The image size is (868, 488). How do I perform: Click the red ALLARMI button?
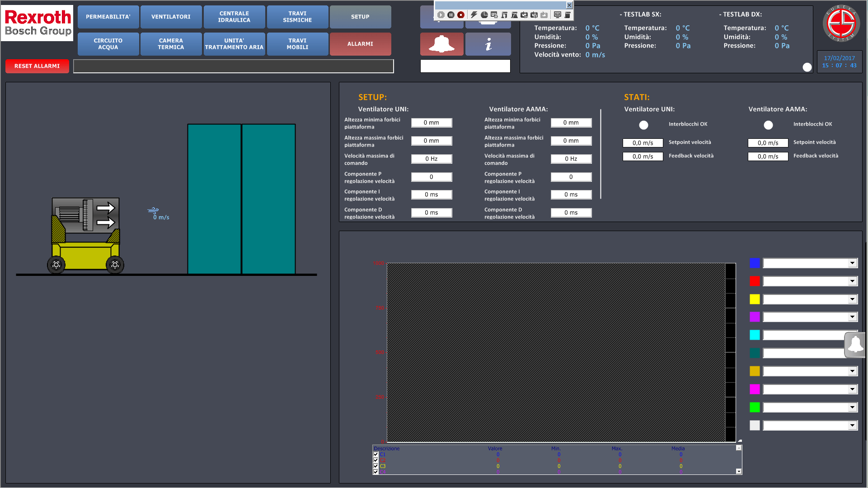[360, 44]
